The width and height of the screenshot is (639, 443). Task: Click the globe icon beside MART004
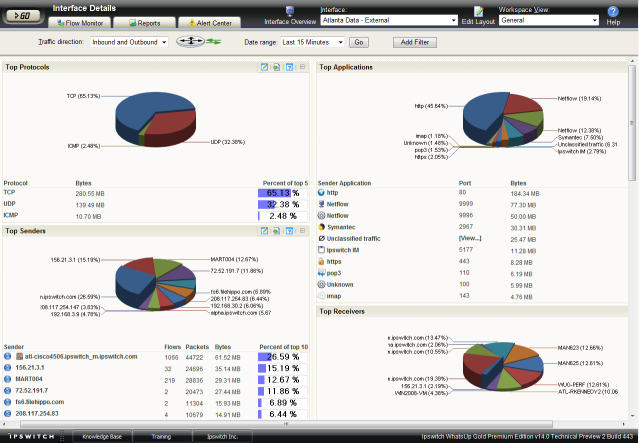tap(7, 379)
